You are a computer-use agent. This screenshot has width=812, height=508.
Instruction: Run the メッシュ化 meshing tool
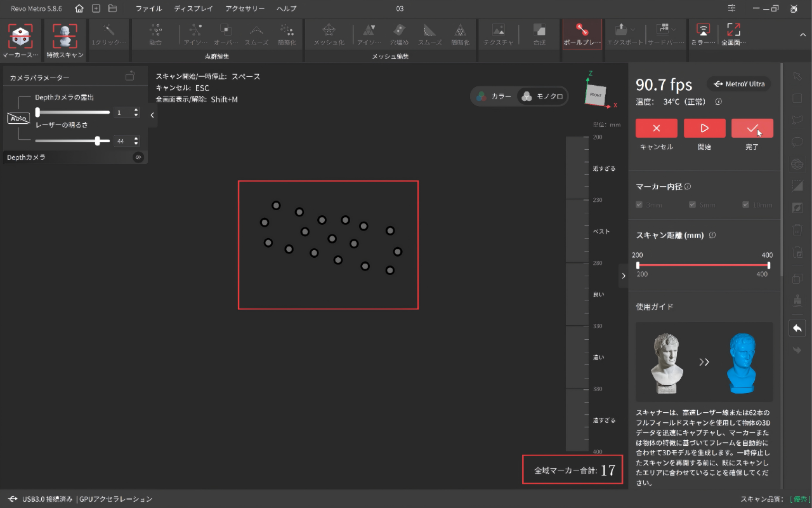pos(329,35)
